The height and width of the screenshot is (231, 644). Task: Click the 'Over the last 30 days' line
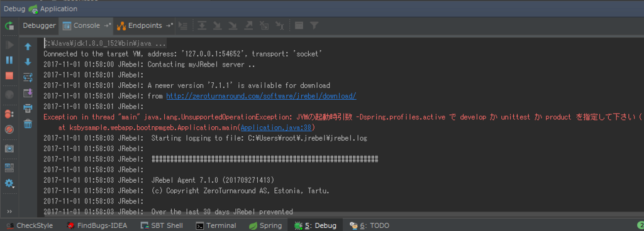click(168, 212)
